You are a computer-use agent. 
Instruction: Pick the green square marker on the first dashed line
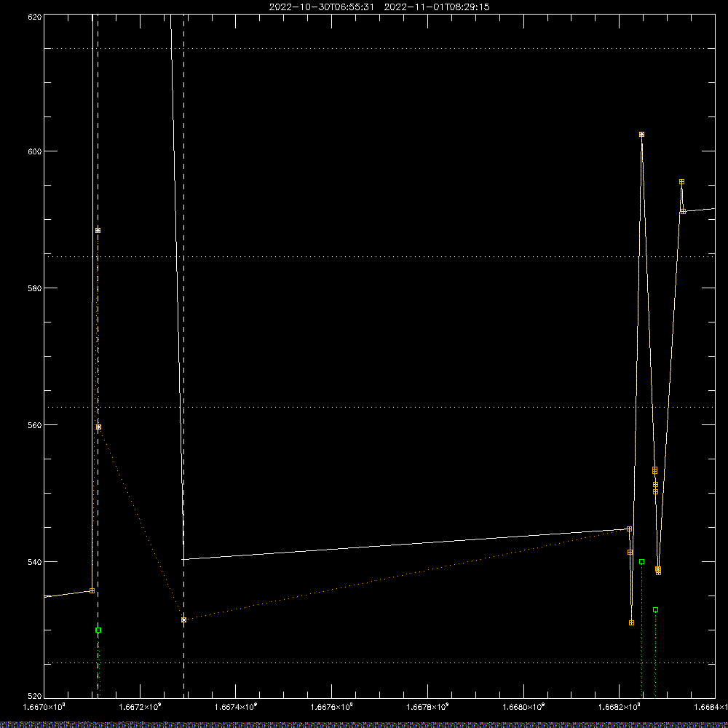pyautogui.click(x=98, y=630)
